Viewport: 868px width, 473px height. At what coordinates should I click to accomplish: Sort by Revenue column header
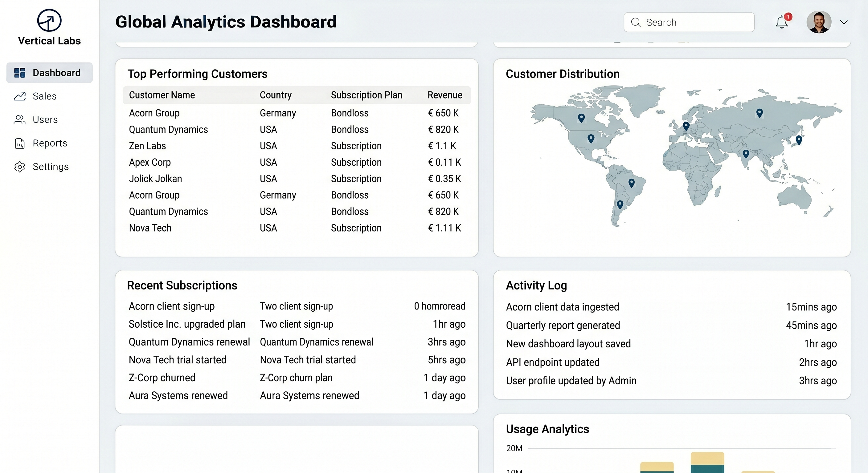pyautogui.click(x=445, y=95)
